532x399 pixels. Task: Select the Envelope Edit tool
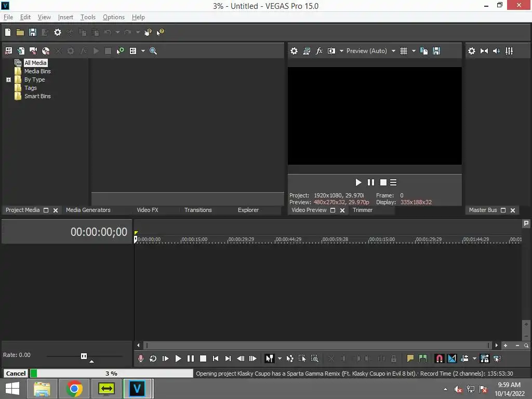point(290,358)
